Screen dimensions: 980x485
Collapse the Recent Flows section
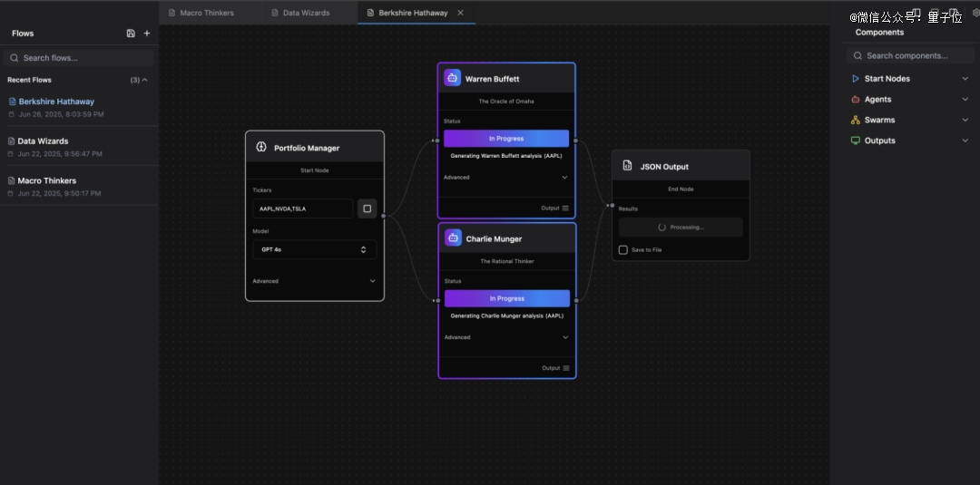[144, 80]
